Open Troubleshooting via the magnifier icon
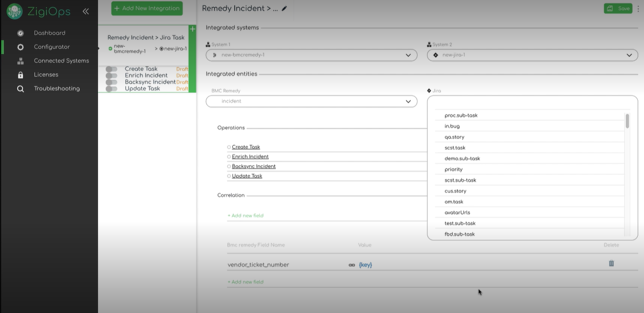This screenshot has width=644, height=313. (x=20, y=88)
